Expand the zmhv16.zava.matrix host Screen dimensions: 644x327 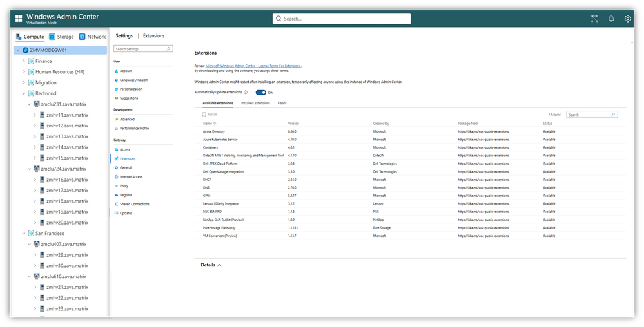[35, 180]
